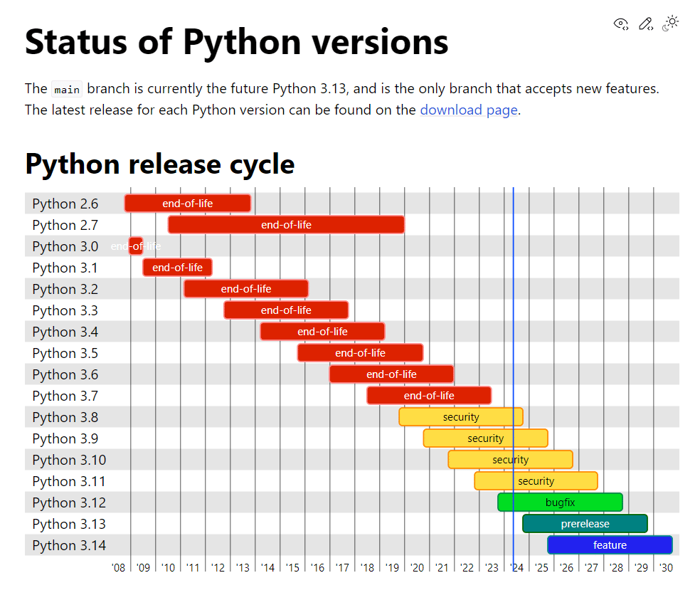Click the edit source pencil icon

(645, 23)
